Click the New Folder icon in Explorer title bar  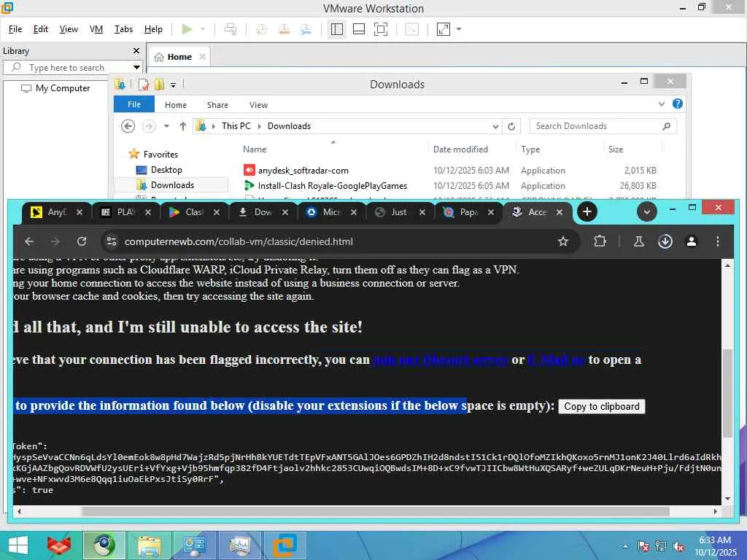158,85
